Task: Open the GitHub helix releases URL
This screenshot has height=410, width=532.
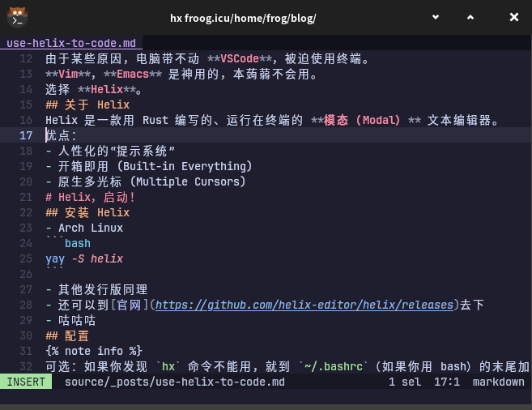Action: click(305, 305)
